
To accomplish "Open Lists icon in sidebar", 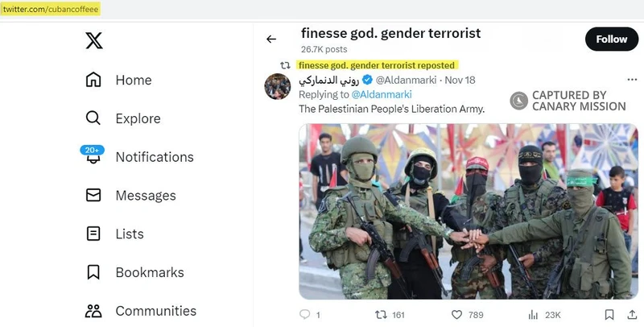I will [93, 234].
